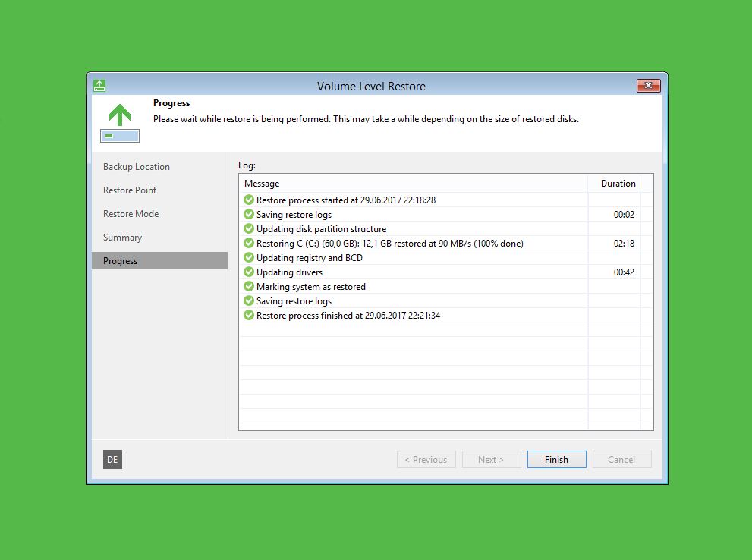Click green checkmark beside Restore process started

click(x=249, y=200)
